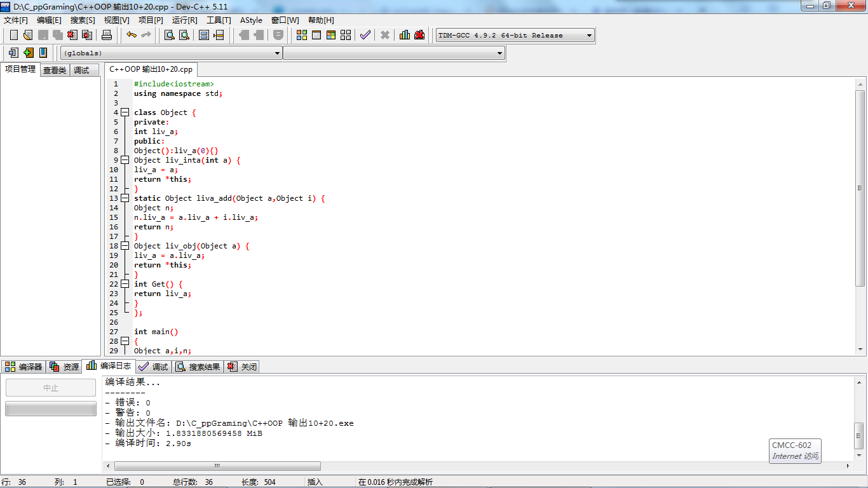This screenshot has height=488, width=868.
Task: Click the Run program window icon
Action: click(x=316, y=35)
